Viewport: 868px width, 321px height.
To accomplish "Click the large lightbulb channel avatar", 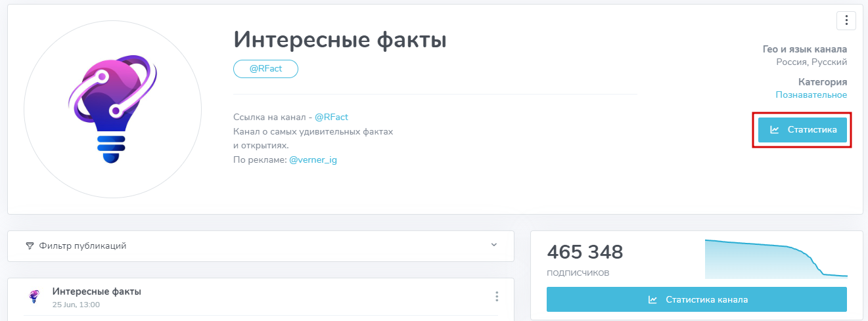I will (x=112, y=108).
